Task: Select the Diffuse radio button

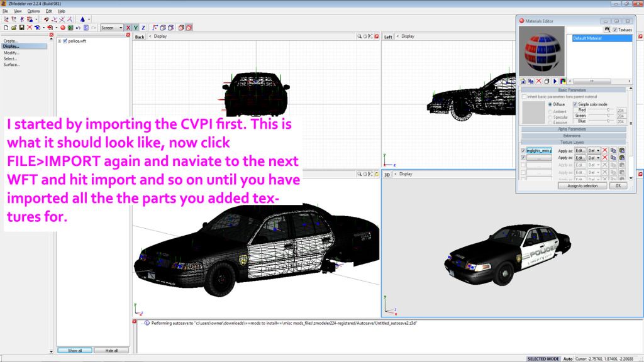Action: pyautogui.click(x=550, y=104)
